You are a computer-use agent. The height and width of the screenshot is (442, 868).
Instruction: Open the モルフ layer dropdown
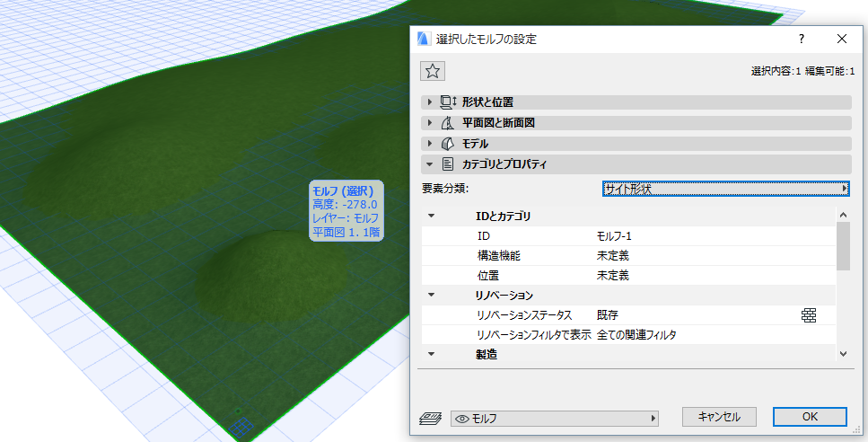pos(555,419)
